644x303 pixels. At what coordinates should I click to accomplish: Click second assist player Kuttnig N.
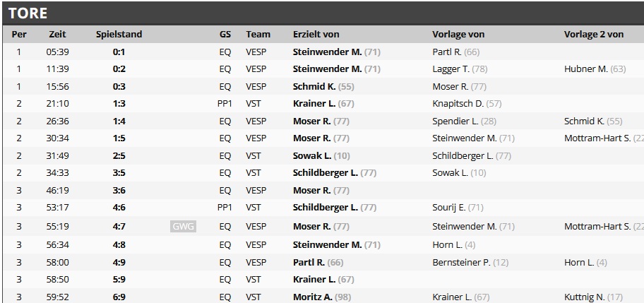tap(585, 297)
